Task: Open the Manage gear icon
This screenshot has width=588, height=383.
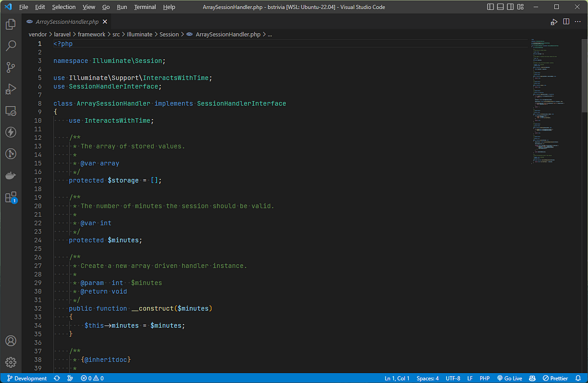Action: [11, 362]
